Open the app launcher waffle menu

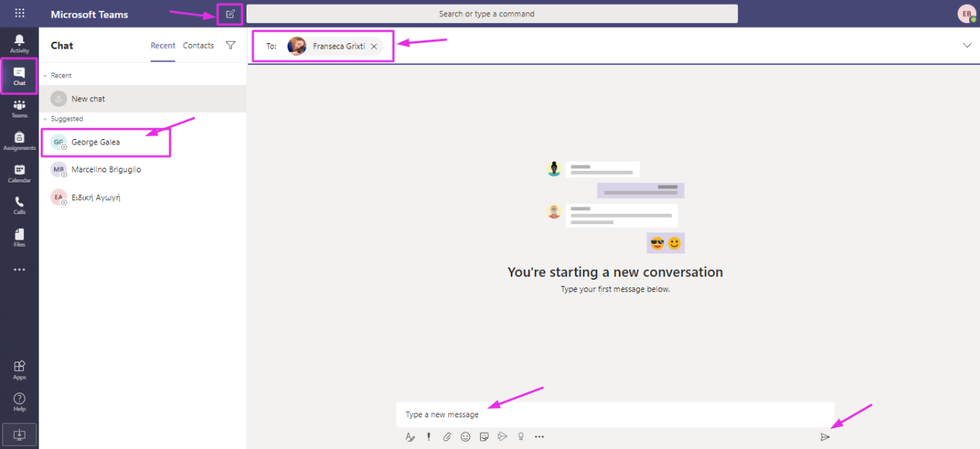pos(19,13)
